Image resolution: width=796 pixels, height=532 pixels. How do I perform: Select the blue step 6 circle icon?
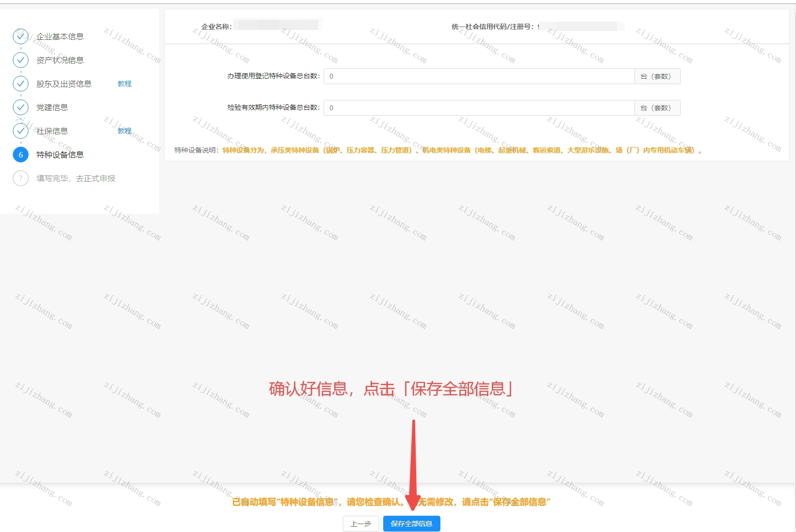21,155
